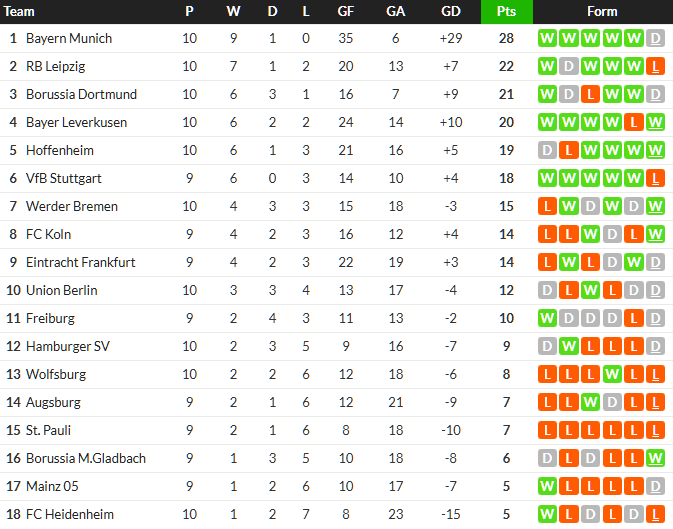This screenshot has height=529, width=673.
Task: Click Borussia M.Gladbach's green W form badge
Action: 656,458
